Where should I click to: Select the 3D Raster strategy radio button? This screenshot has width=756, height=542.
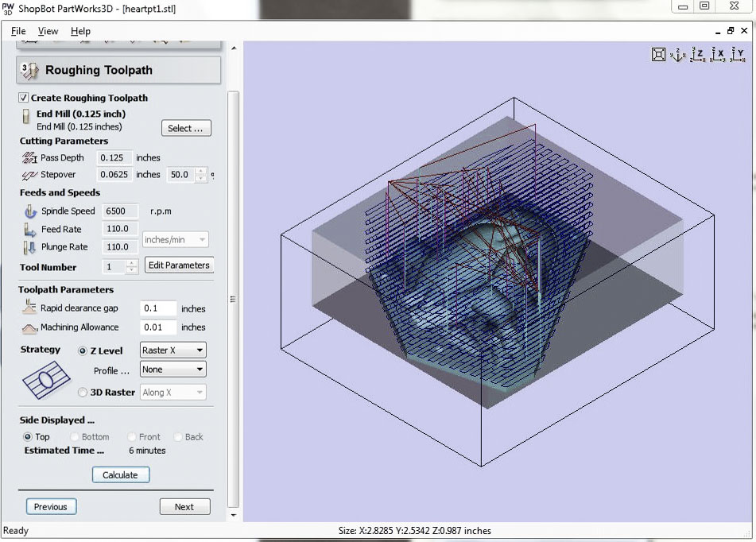point(83,393)
